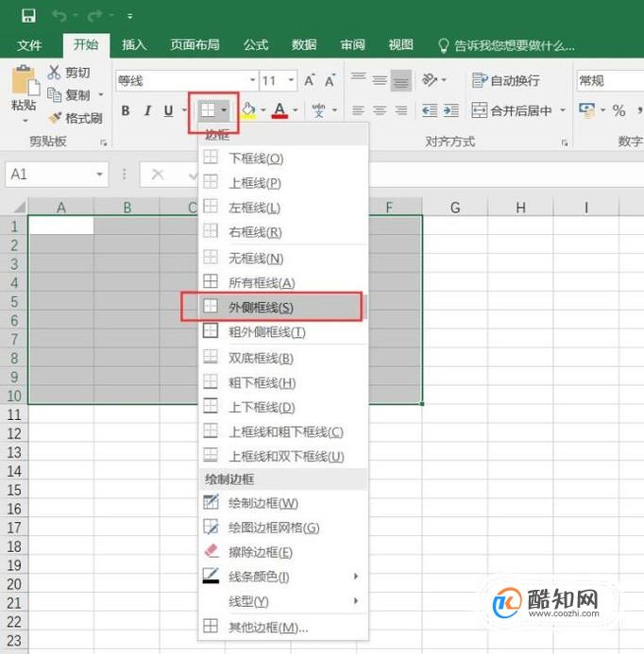Click the percent style icon

619,110
